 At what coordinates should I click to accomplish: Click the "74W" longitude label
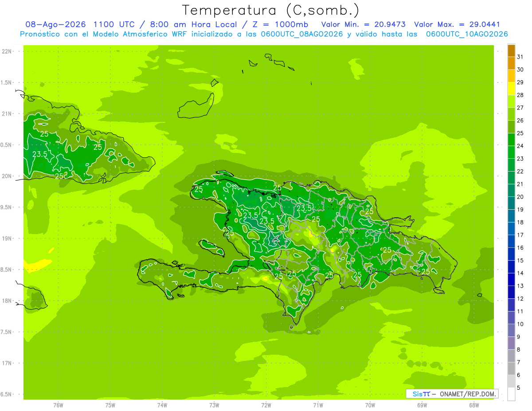(162, 405)
